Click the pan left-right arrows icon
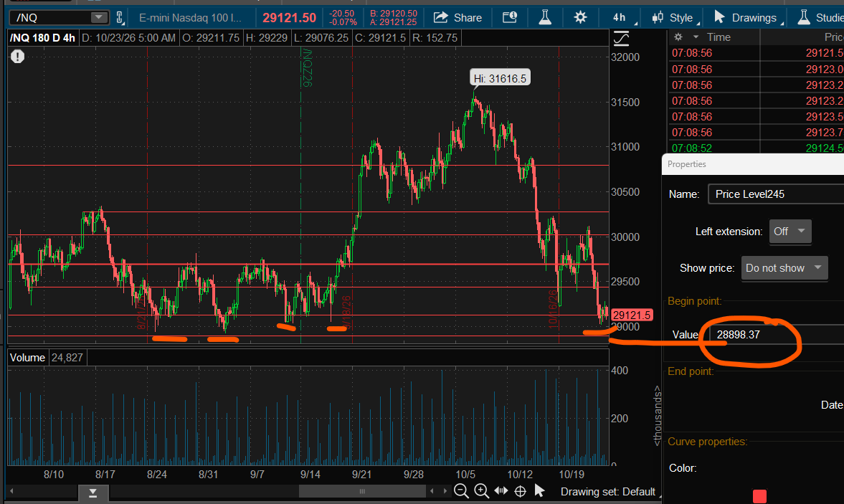This screenshot has height=504, width=844. click(501, 490)
